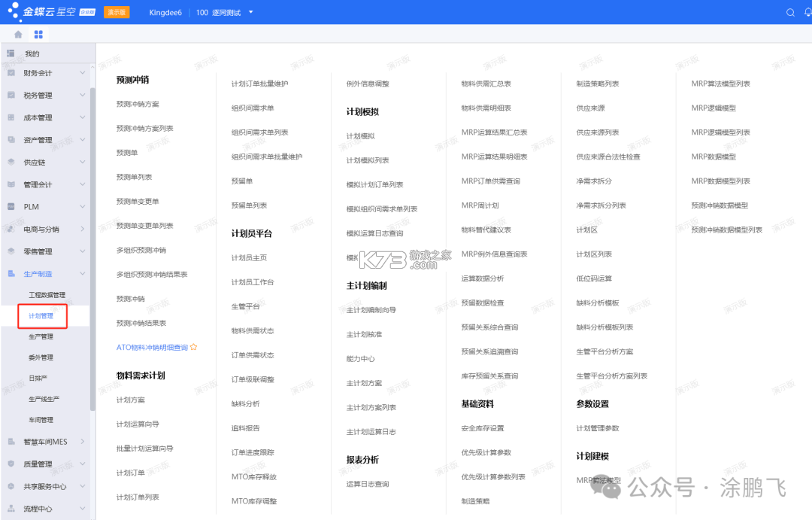Expand the 税务管理 chevron

click(83, 95)
